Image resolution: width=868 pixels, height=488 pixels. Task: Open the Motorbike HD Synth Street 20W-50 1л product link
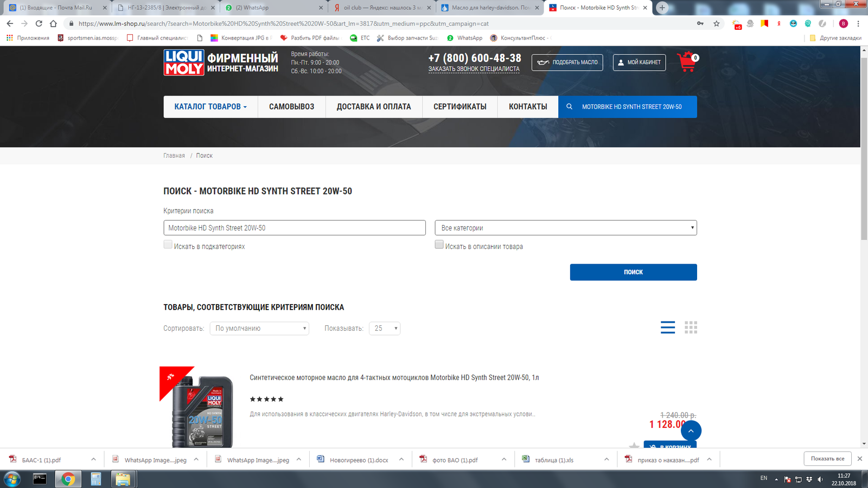coord(394,377)
